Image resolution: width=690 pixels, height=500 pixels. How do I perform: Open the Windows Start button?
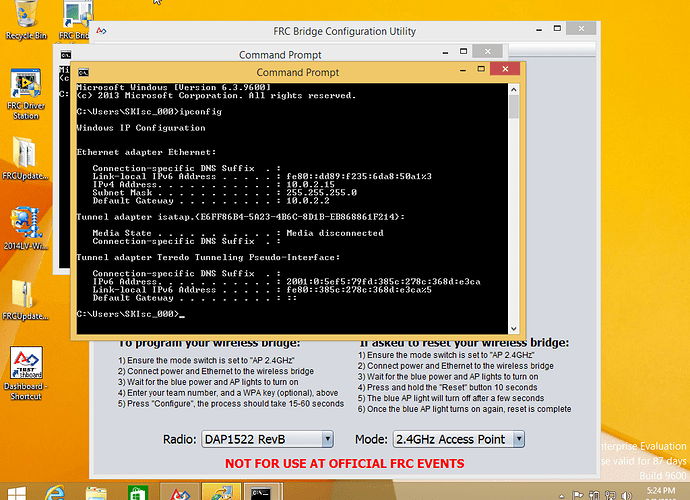tap(17, 493)
